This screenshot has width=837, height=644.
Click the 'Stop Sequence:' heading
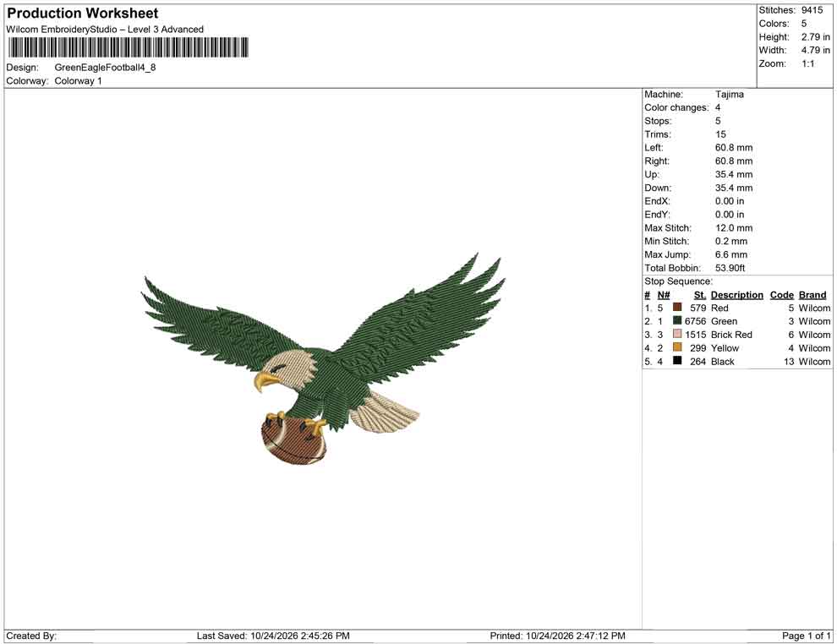click(x=678, y=281)
